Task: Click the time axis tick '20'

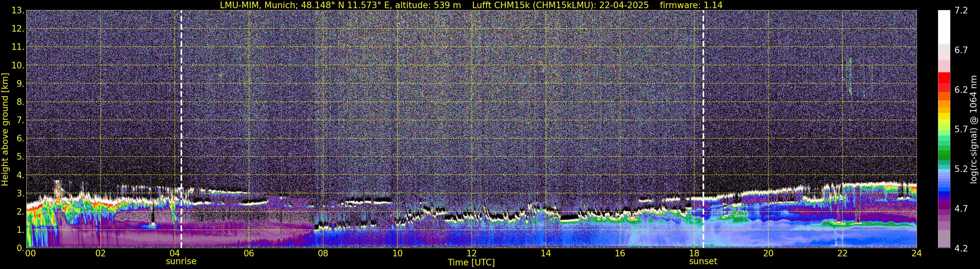Action: [768, 253]
